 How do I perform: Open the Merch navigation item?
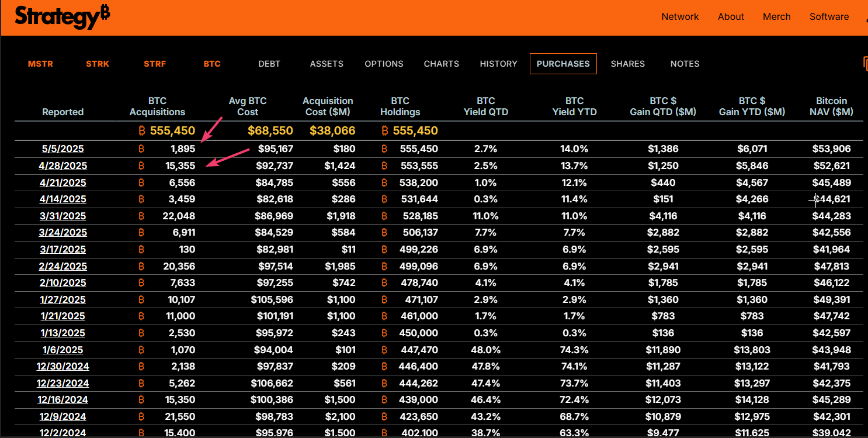(776, 16)
